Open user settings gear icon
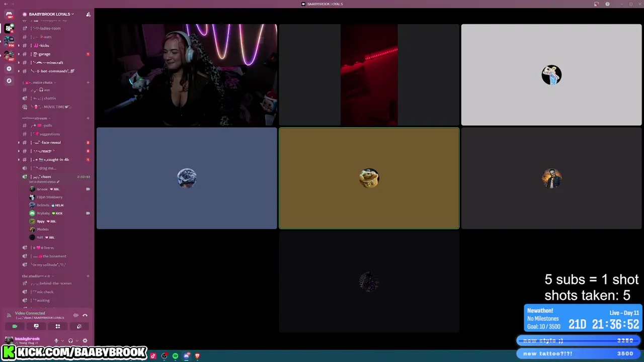 coord(85,340)
